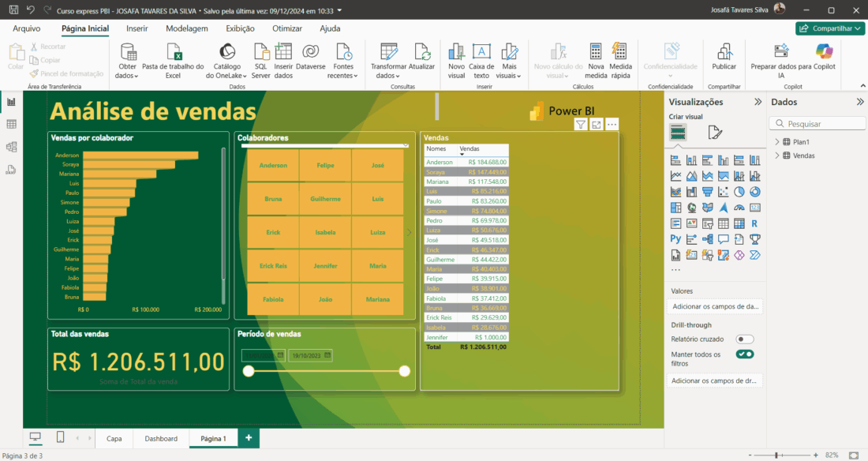
Task: Open the Obter dados dropdown
Action: click(127, 71)
